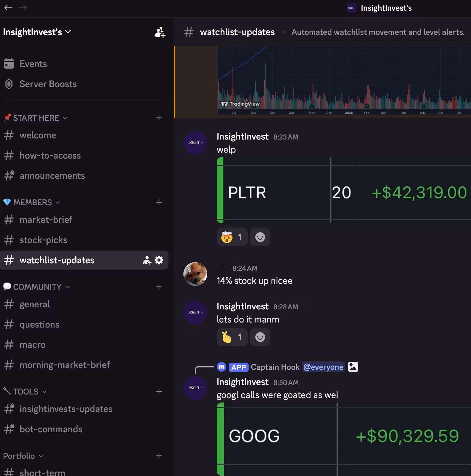Viewport: 471px width, 476px height.
Task: Create a channel in MEMBERS
Action: [x=159, y=202]
